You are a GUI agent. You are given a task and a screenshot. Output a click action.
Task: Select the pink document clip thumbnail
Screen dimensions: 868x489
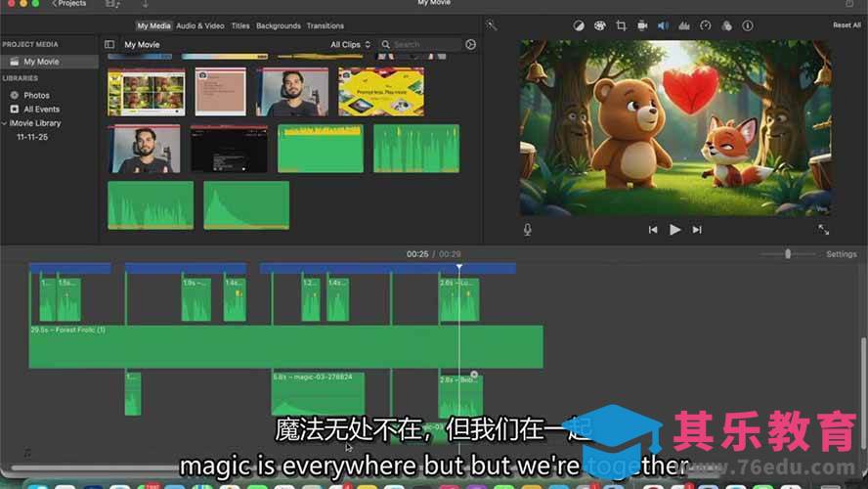point(220,91)
